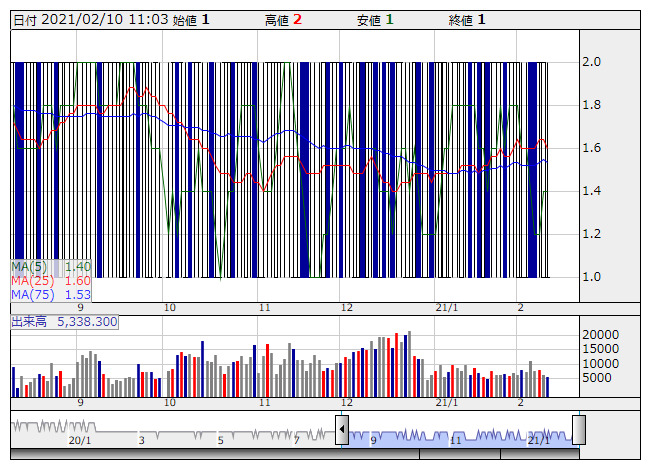Click the 安値 low price label

pos(368,19)
